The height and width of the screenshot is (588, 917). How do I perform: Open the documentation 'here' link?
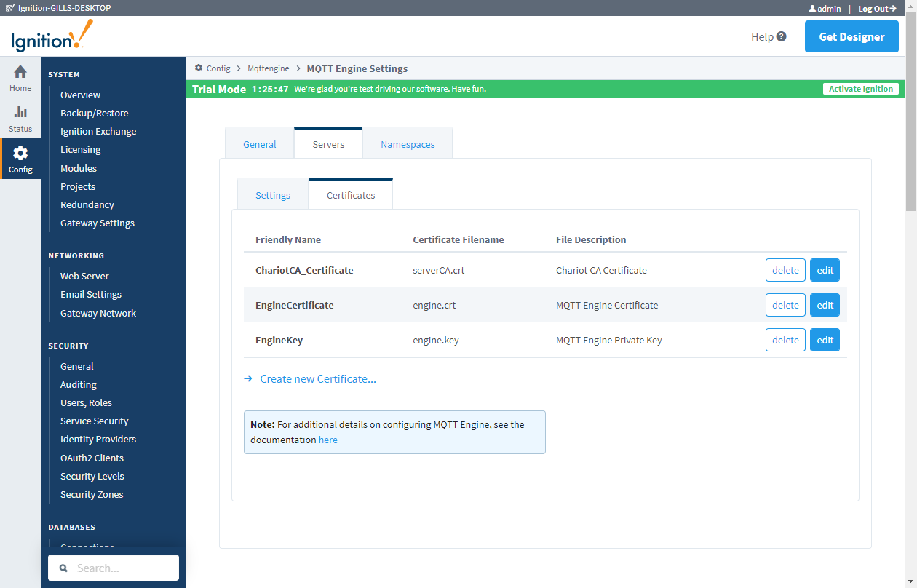click(x=328, y=440)
